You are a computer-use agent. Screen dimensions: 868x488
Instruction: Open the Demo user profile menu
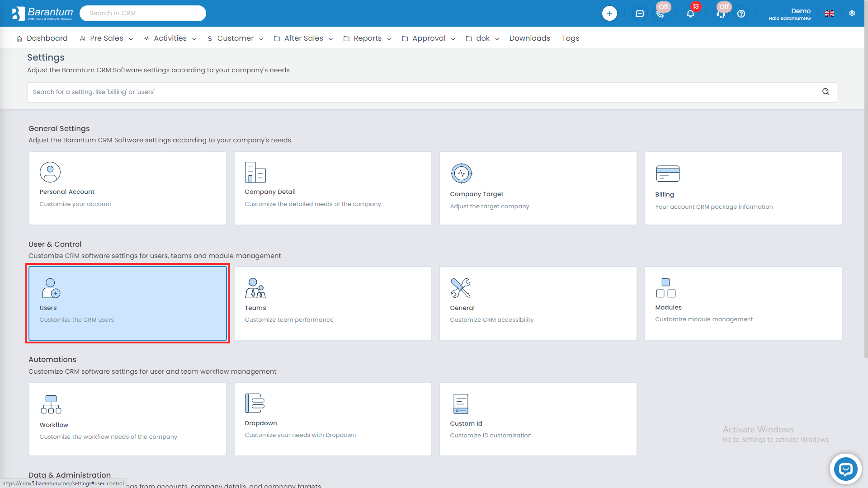pyautogui.click(x=790, y=14)
